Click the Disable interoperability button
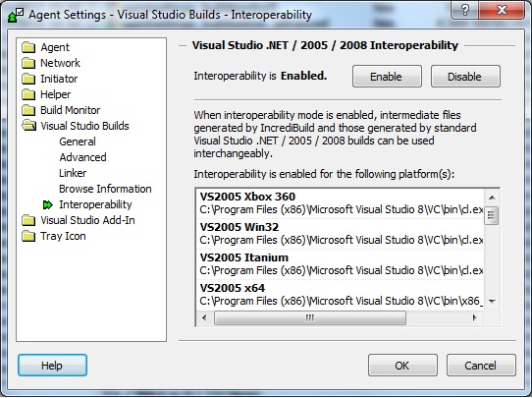 [465, 77]
